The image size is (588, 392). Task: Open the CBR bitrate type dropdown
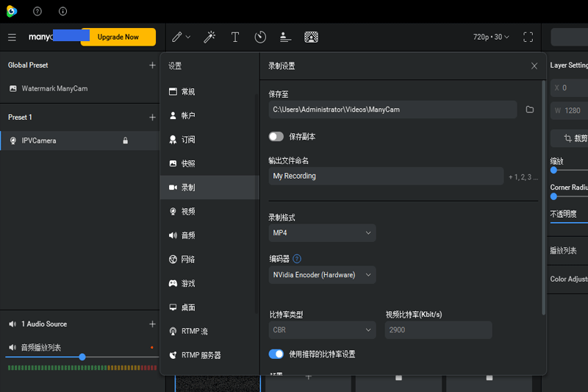tap(322, 330)
